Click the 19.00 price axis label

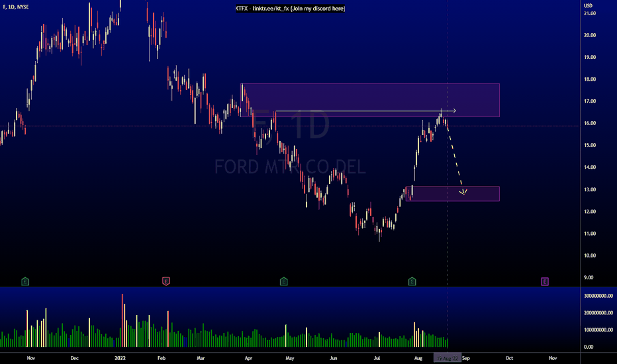coord(590,57)
